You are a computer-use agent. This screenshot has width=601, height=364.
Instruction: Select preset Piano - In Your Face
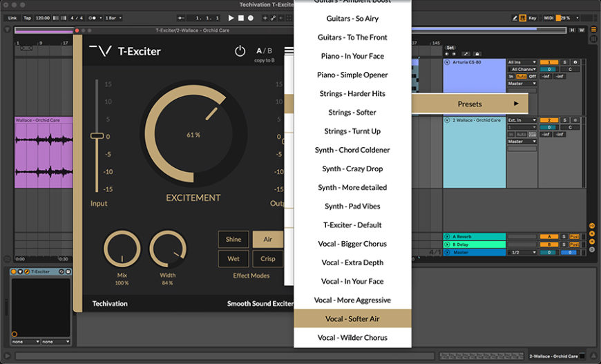click(x=352, y=56)
